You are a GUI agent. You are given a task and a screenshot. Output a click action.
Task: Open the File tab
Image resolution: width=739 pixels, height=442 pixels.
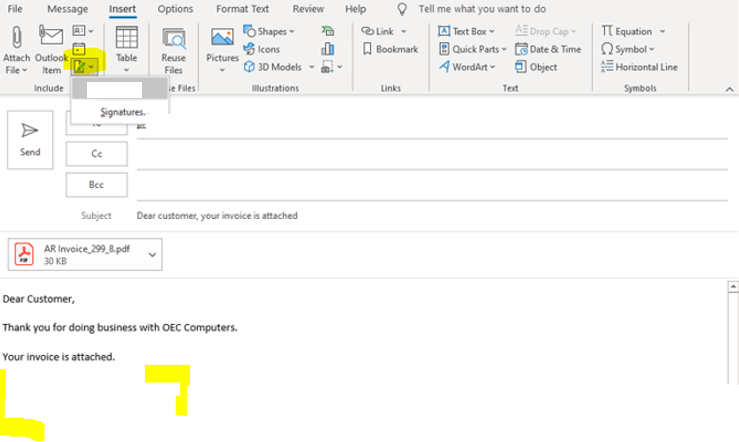(15, 9)
